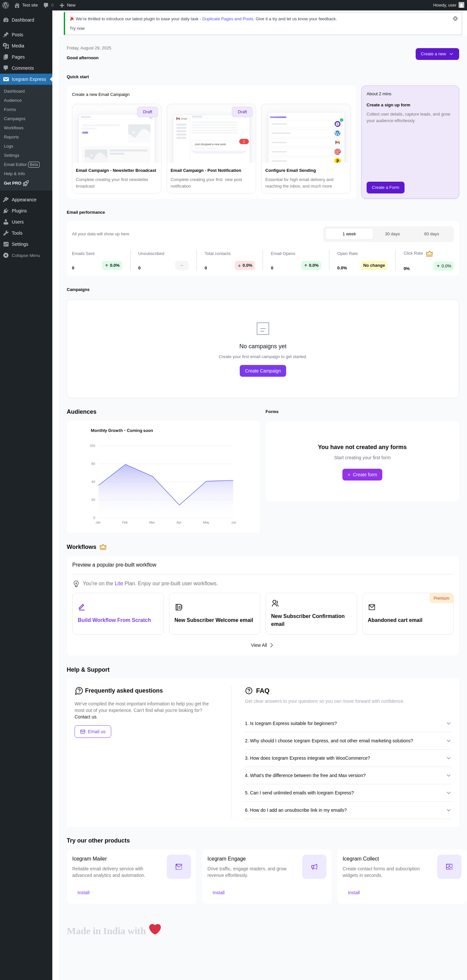Click the Frequently asked questions chat icon

(79, 691)
